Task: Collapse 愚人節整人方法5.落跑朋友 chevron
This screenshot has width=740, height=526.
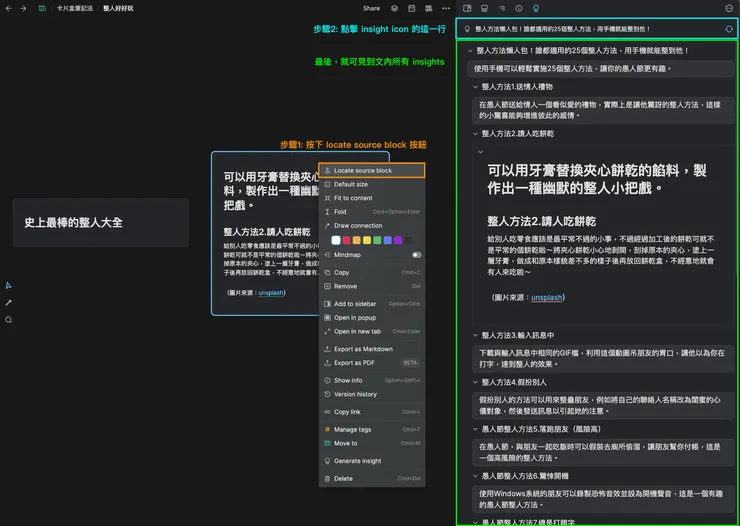Action: [x=475, y=429]
